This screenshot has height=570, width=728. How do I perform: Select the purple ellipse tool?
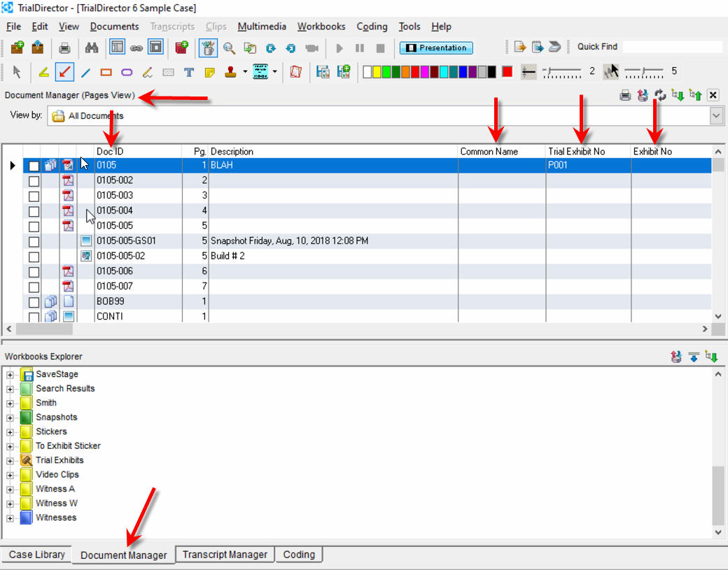[x=127, y=72]
